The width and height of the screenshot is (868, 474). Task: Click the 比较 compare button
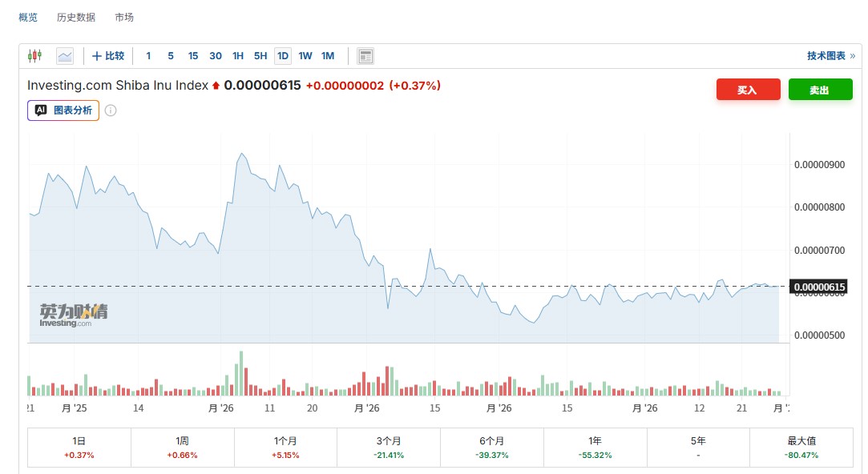coord(108,56)
